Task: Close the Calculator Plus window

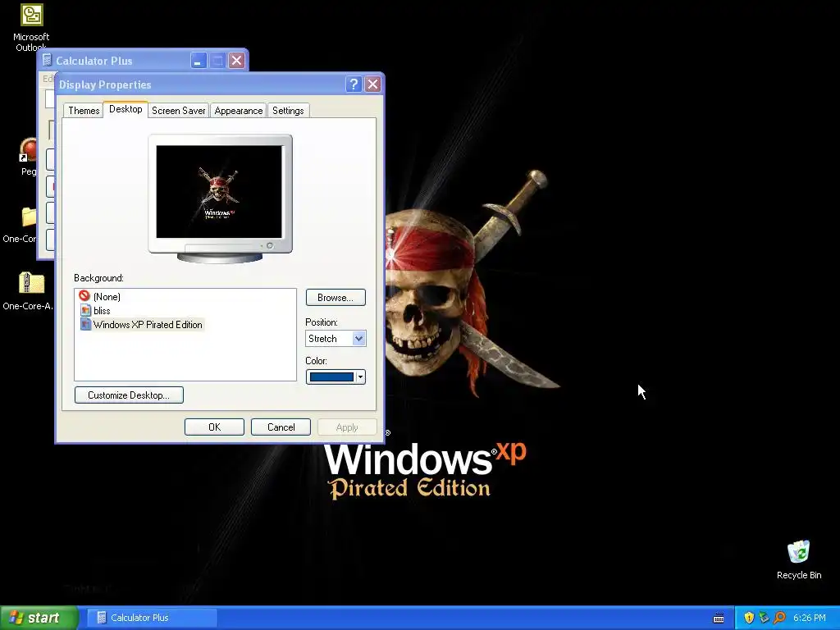Action: point(237,61)
